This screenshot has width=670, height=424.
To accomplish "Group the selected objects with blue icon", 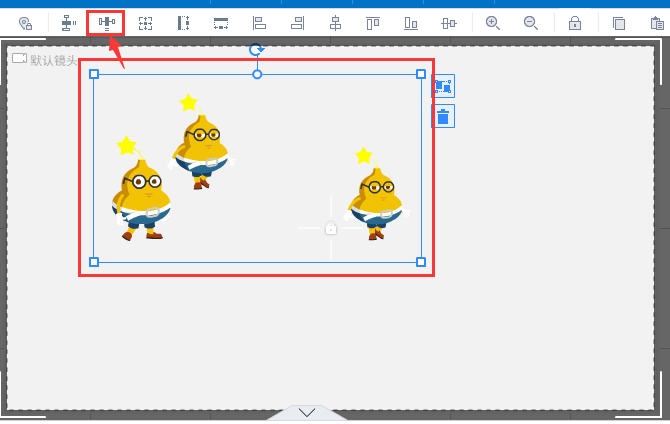I will pos(443,86).
